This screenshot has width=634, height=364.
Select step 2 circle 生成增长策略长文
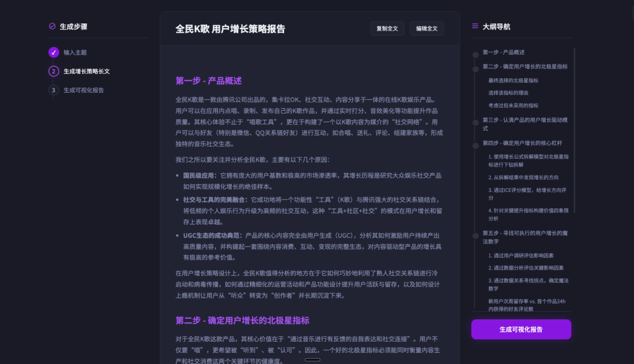click(x=53, y=71)
